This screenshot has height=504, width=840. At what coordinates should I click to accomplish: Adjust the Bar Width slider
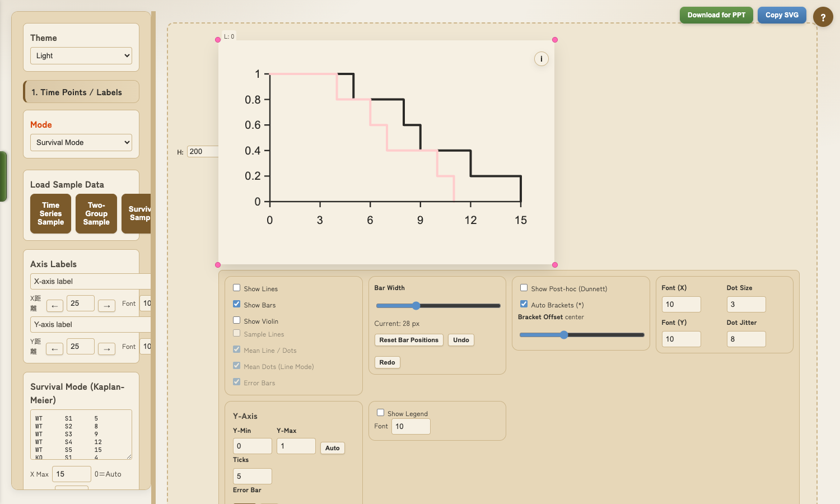pos(416,306)
